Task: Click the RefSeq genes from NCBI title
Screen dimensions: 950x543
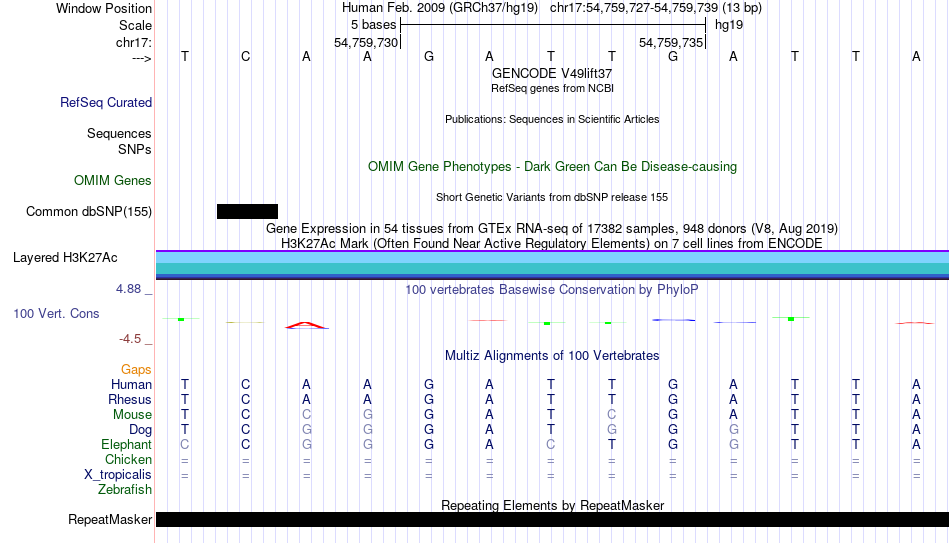Action: (x=552, y=88)
